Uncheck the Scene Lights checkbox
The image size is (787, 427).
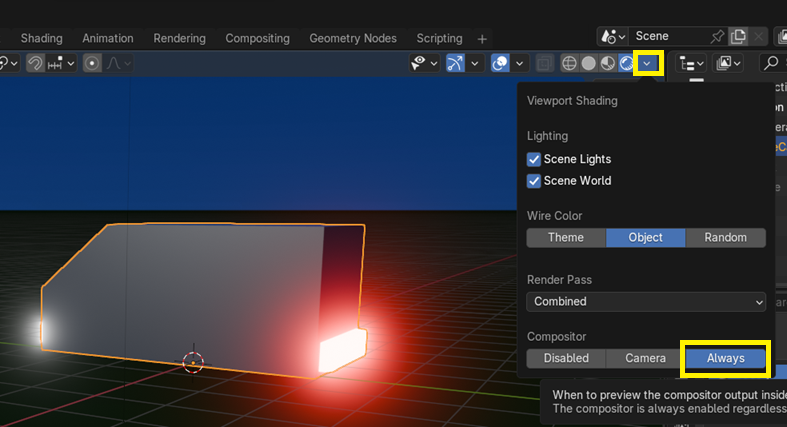[534, 159]
